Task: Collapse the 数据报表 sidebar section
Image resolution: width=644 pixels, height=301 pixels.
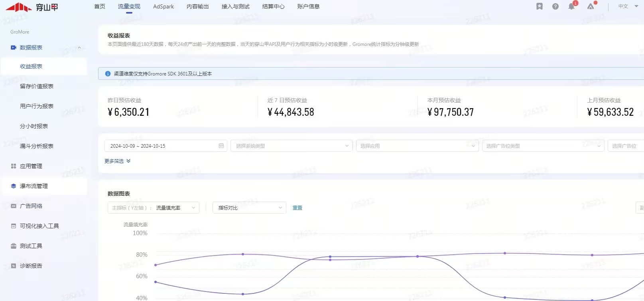Action: (x=79, y=48)
